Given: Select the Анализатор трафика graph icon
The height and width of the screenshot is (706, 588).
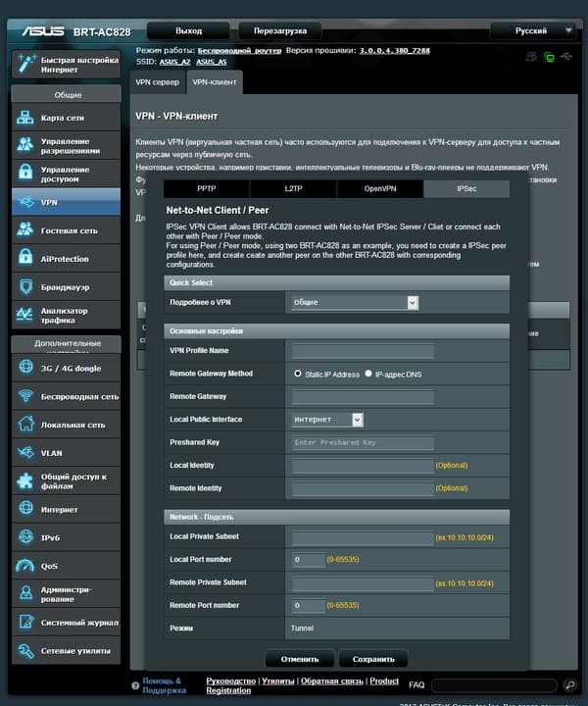Looking at the screenshot, I should point(24,315).
